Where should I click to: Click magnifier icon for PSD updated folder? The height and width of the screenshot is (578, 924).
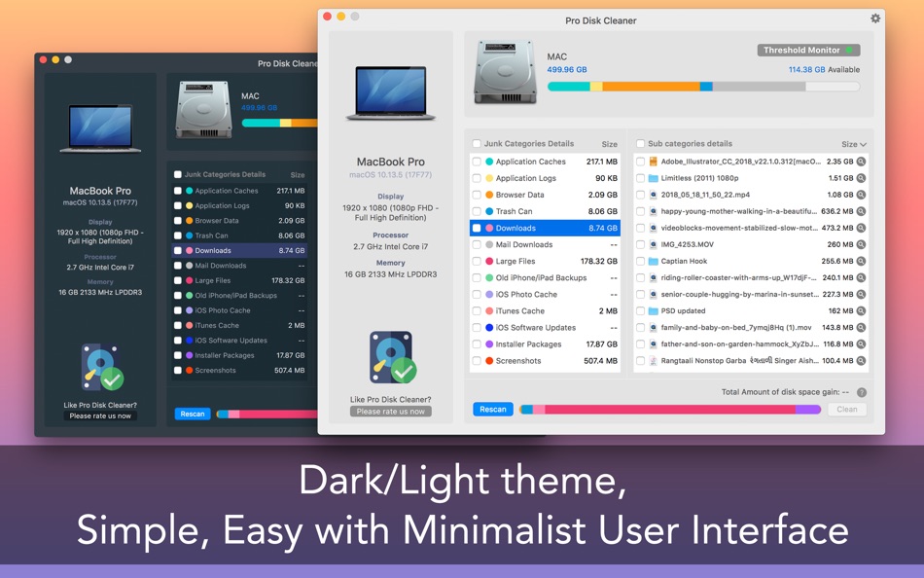click(861, 310)
